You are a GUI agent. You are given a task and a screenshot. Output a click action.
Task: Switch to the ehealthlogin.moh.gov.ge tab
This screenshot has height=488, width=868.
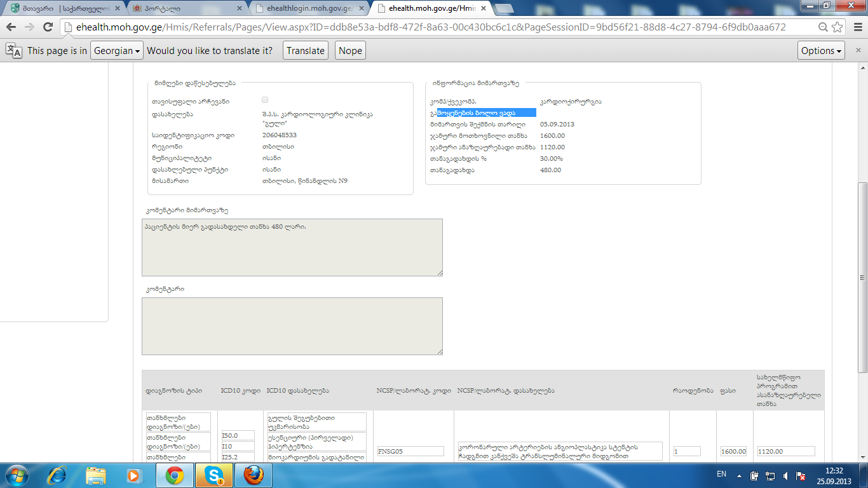click(x=309, y=9)
